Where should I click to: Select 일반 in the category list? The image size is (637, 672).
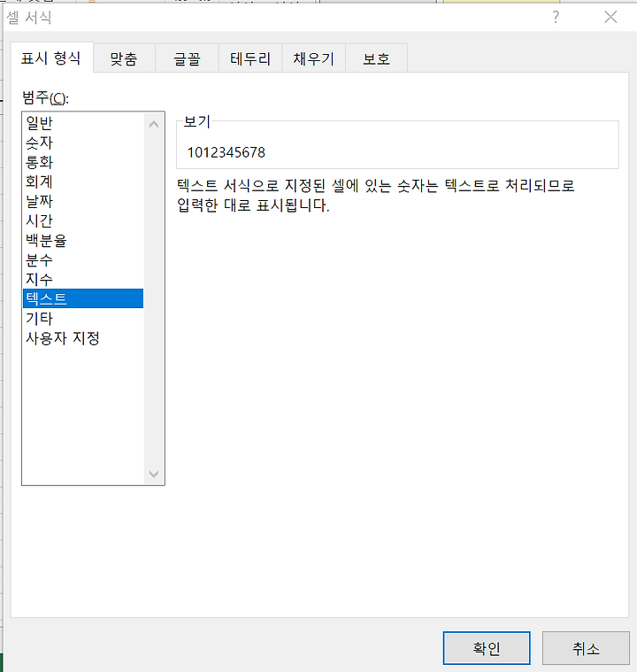click(83, 123)
